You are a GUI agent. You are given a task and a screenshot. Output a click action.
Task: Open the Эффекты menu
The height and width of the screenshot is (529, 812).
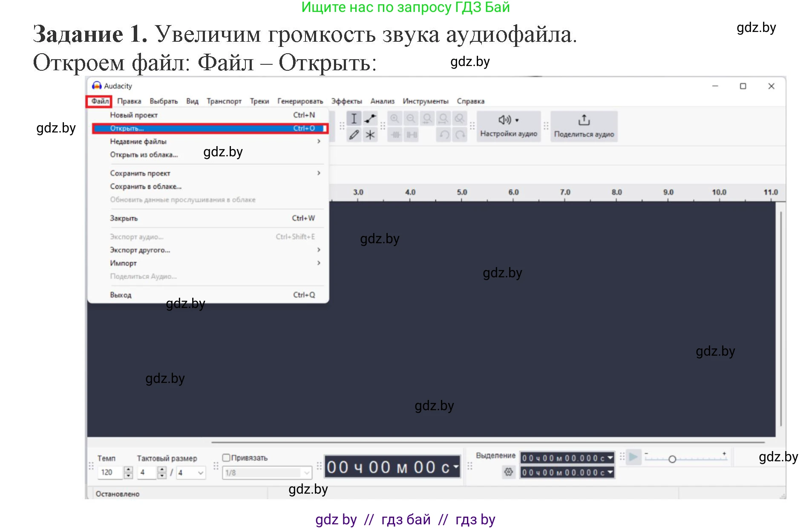[x=346, y=101]
